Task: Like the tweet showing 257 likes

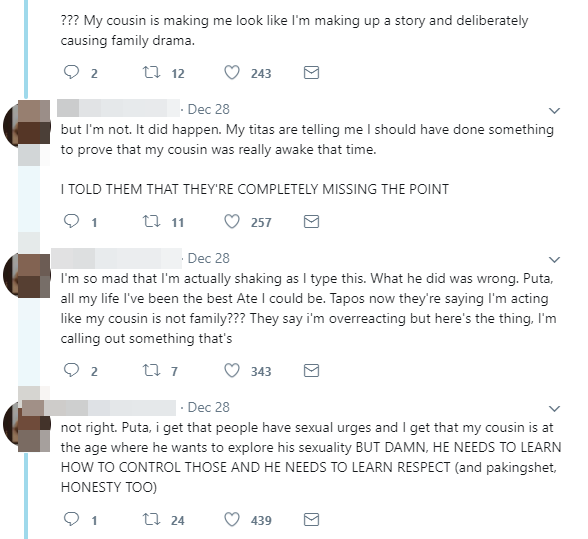Action: [232, 221]
